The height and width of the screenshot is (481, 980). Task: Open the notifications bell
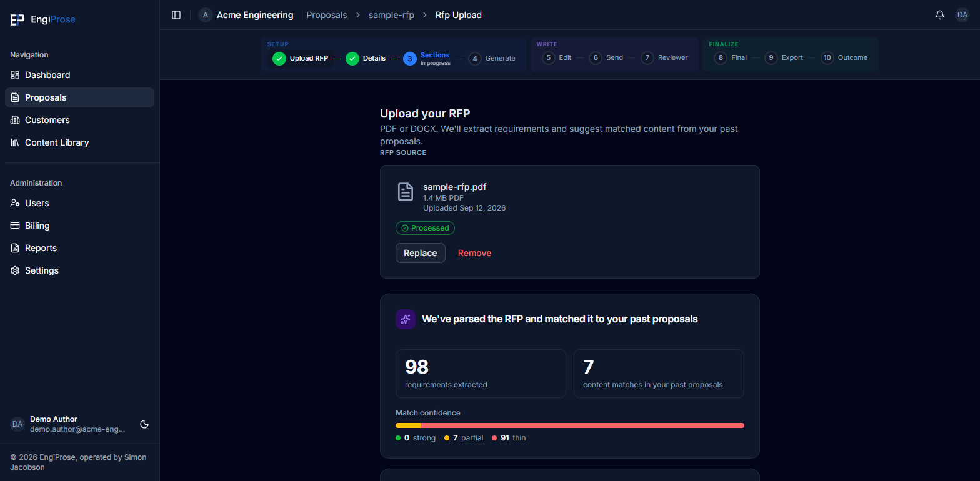[940, 15]
